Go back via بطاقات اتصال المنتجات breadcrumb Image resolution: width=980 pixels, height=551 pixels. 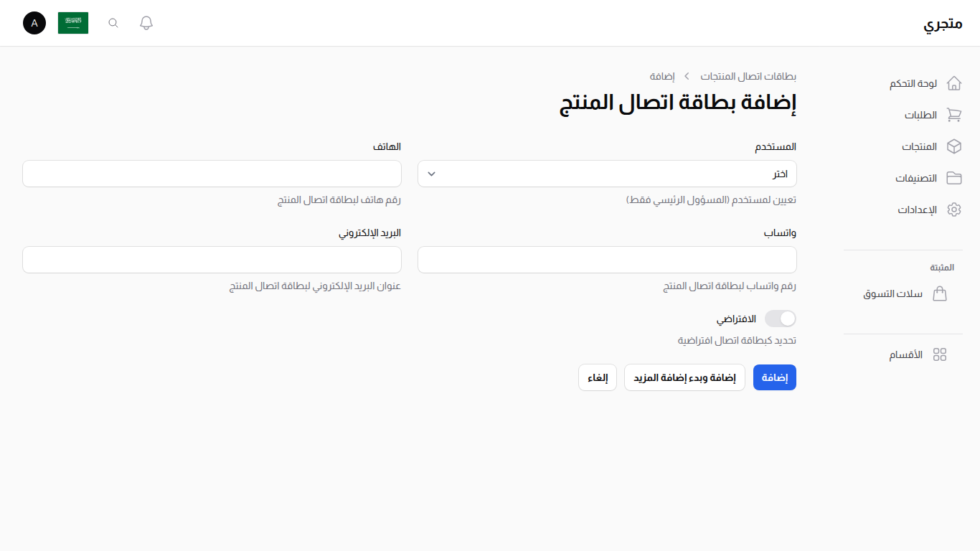750,76
